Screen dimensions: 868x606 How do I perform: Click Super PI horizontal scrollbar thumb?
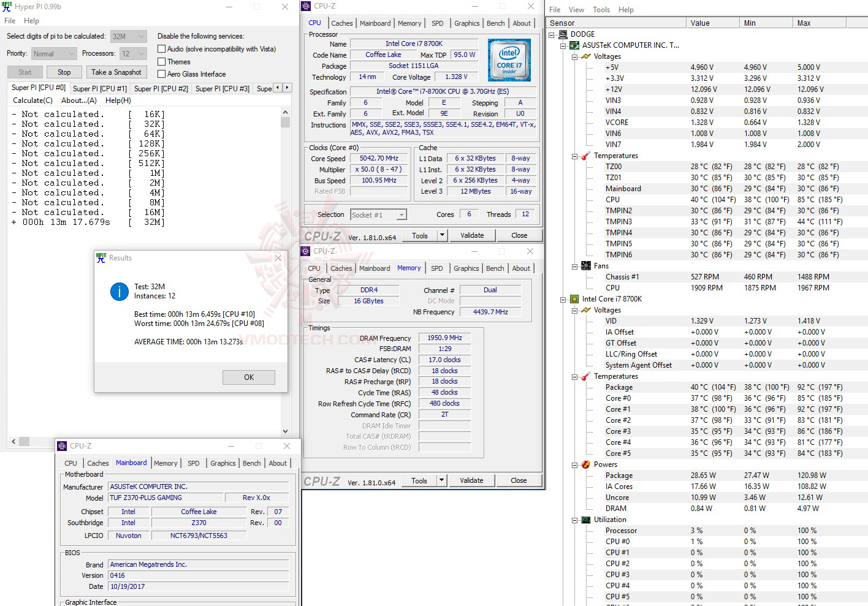coord(25,441)
